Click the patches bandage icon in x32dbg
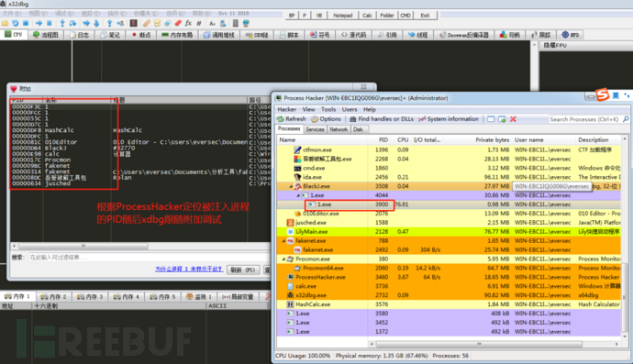The image size is (633, 364). tap(147, 24)
